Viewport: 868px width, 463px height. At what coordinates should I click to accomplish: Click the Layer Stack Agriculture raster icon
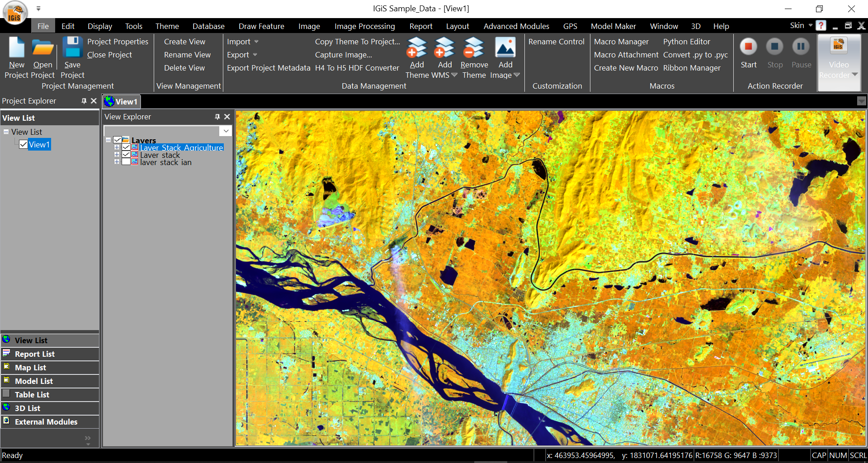pyautogui.click(x=135, y=147)
